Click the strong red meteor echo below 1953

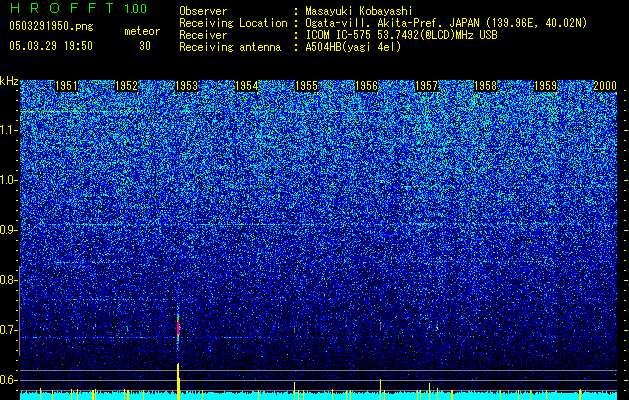click(x=178, y=327)
